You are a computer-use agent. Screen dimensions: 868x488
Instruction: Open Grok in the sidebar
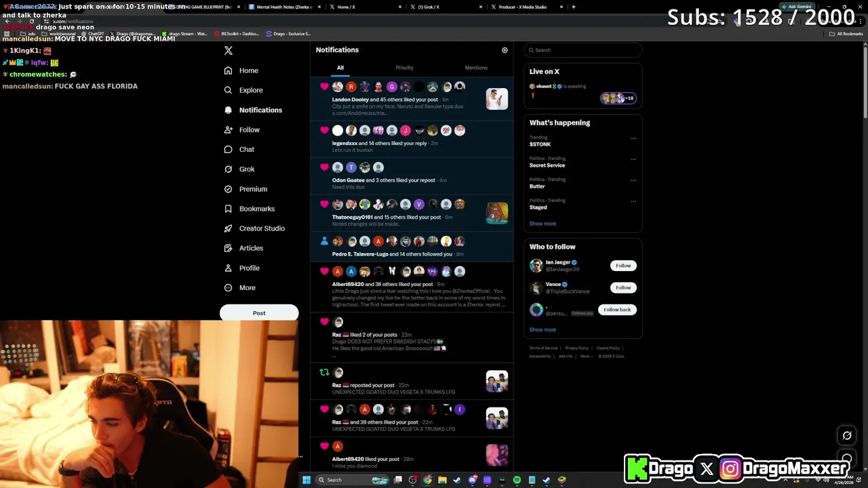[239, 169]
